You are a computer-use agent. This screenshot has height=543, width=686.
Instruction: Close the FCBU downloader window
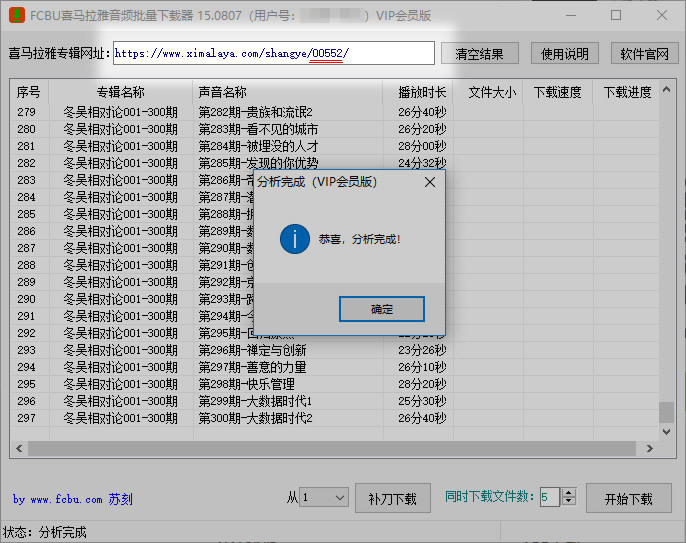point(662,15)
